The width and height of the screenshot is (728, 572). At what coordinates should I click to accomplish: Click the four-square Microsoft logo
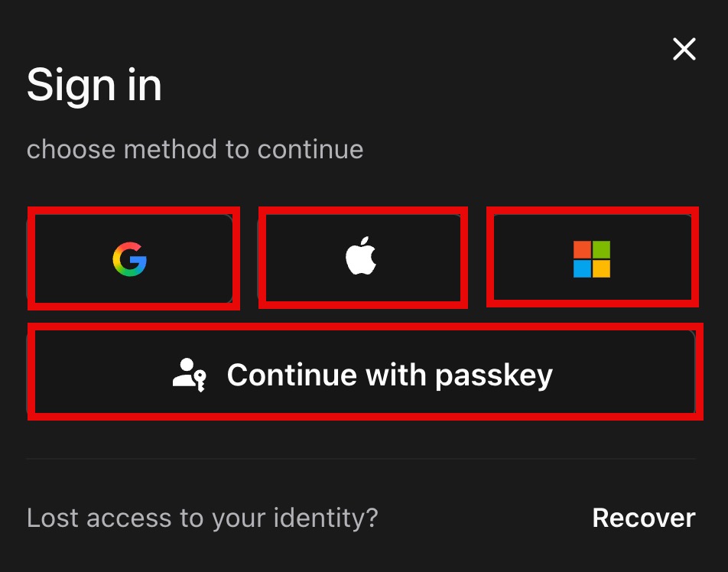(x=592, y=259)
